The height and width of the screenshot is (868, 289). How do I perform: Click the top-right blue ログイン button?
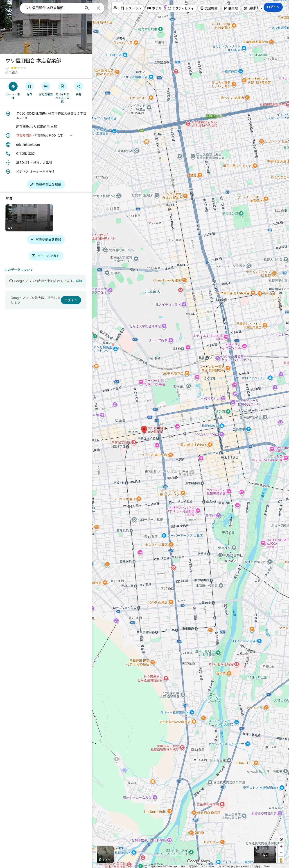tap(273, 7)
